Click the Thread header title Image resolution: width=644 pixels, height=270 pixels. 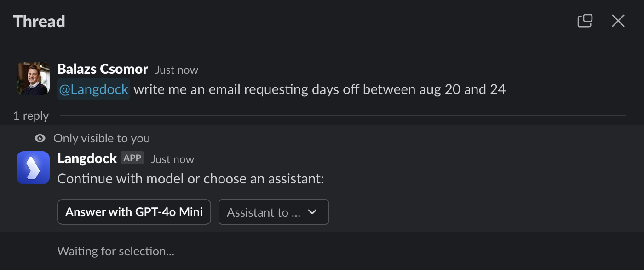point(39,21)
